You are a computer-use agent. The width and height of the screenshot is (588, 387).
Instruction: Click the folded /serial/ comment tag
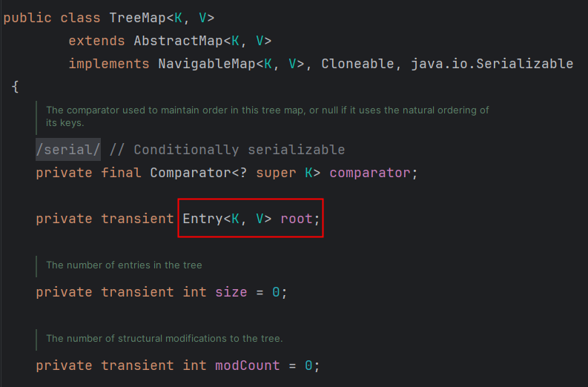pos(68,150)
